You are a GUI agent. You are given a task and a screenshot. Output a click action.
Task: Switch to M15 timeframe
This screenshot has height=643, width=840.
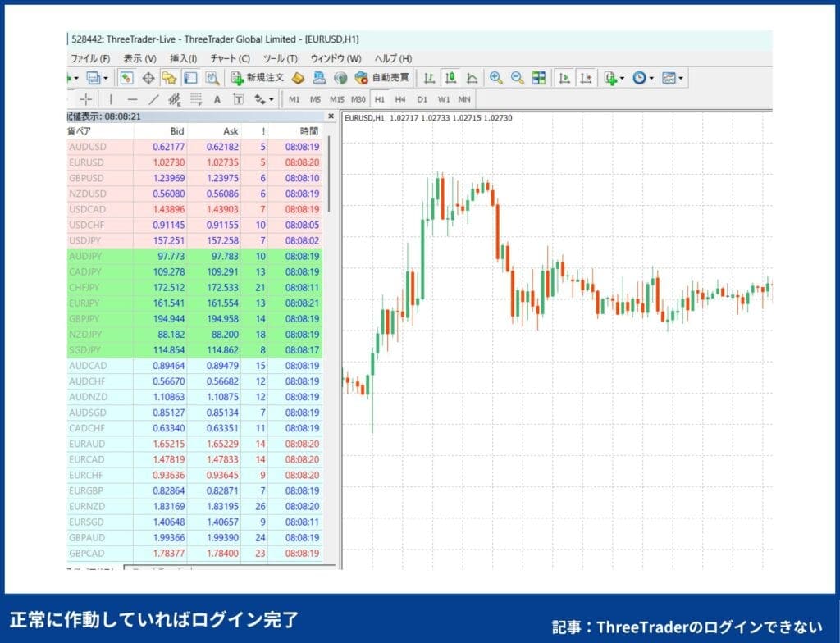337,99
